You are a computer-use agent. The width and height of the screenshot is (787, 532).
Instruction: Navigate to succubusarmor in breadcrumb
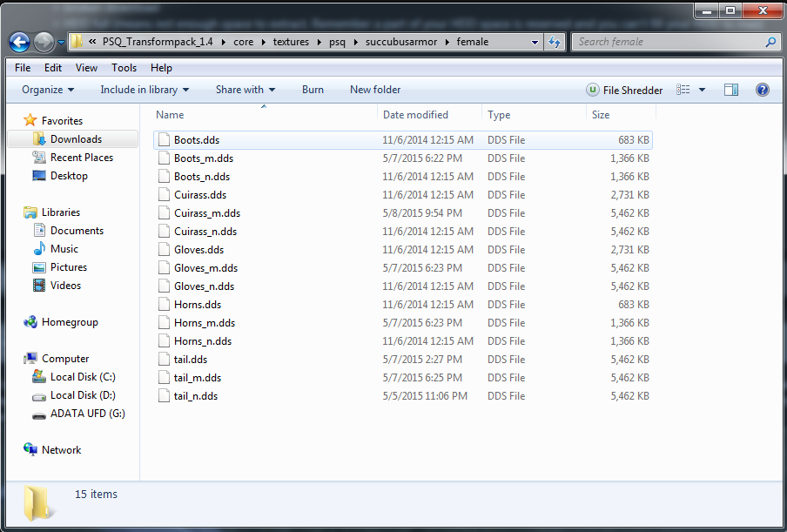tap(401, 42)
